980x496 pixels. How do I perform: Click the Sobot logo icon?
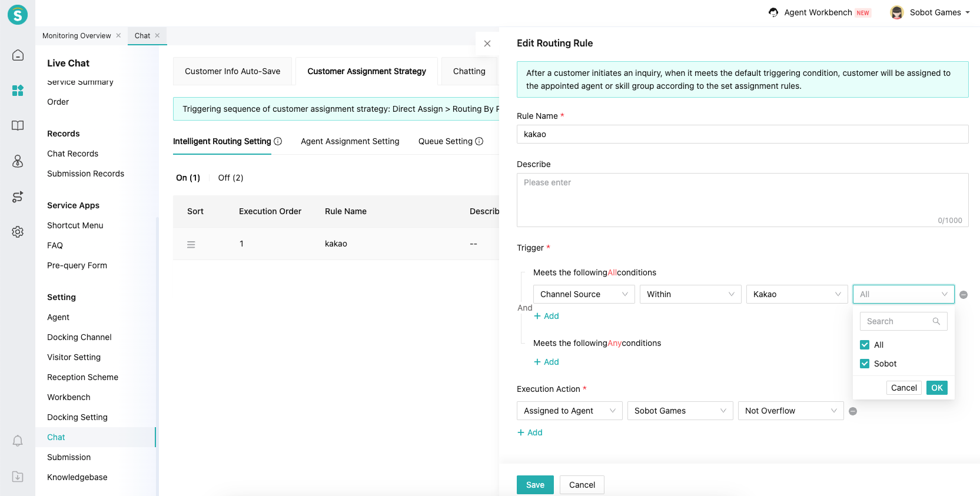[18, 15]
